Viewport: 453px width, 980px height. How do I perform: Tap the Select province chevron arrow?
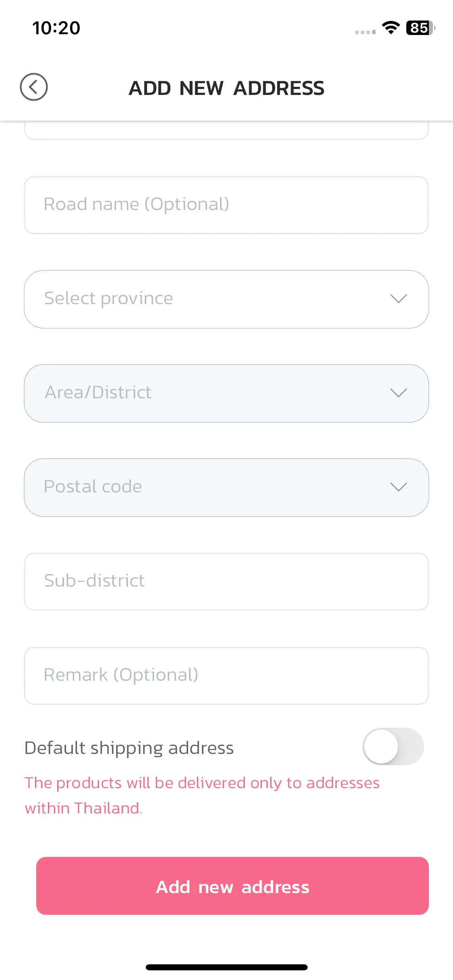point(399,299)
